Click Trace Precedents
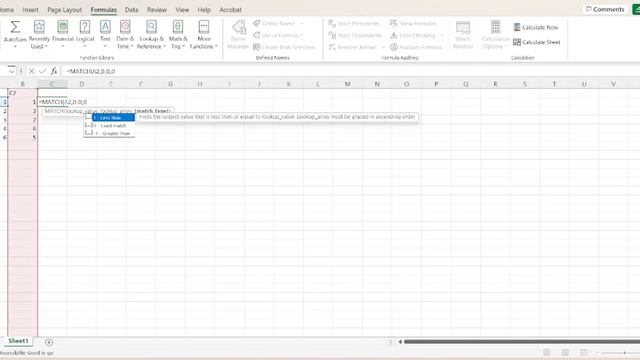This screenshot has height=360, width=640. coord(354,24)
